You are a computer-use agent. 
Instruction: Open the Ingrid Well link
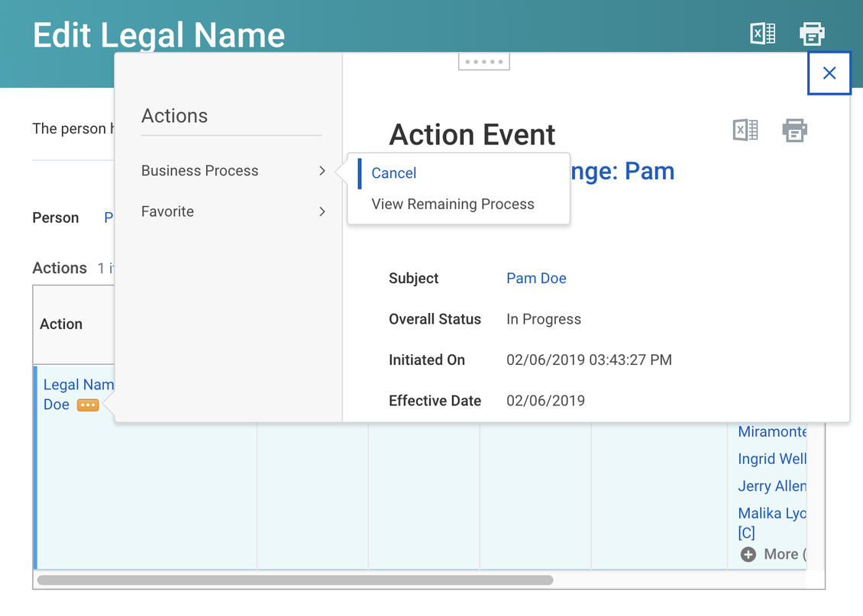tap(771, 459)
